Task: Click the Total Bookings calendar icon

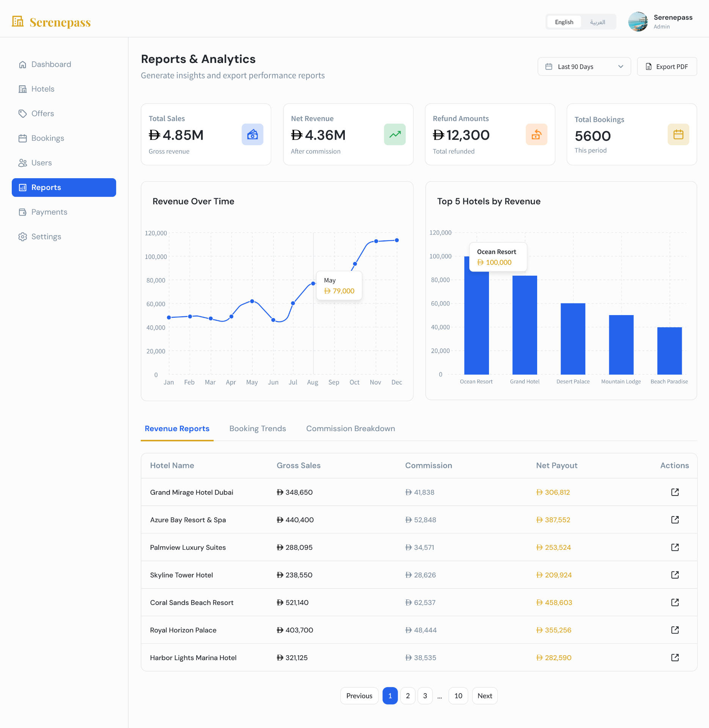Action: click(x=678, y=135)
